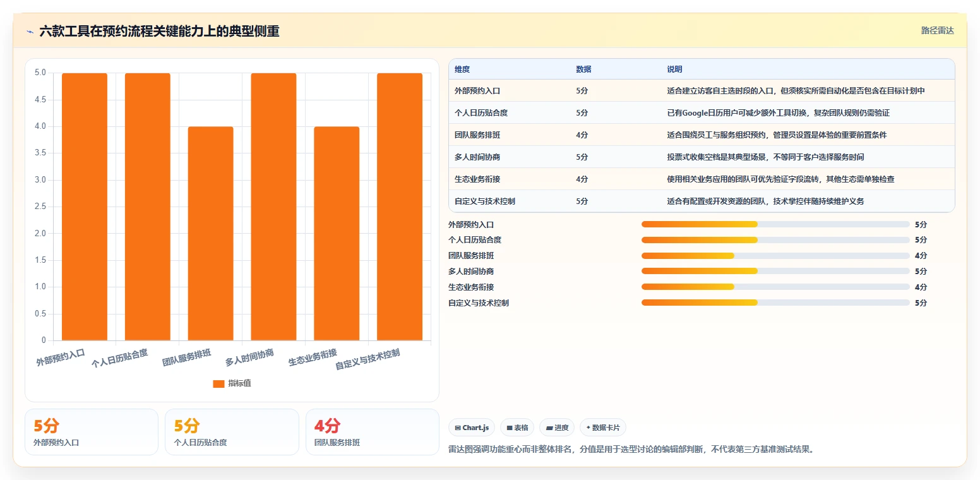The image size is (980, 480).
Task: Click the 六款工具在预约流程 title heading
Action: coord(159,31)
